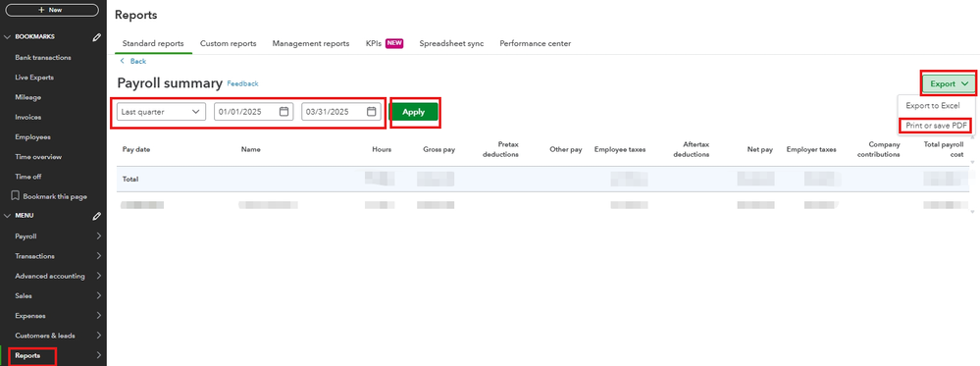
Task: Switch to the Spreadsheet sync tab
Action: (451, 44)
